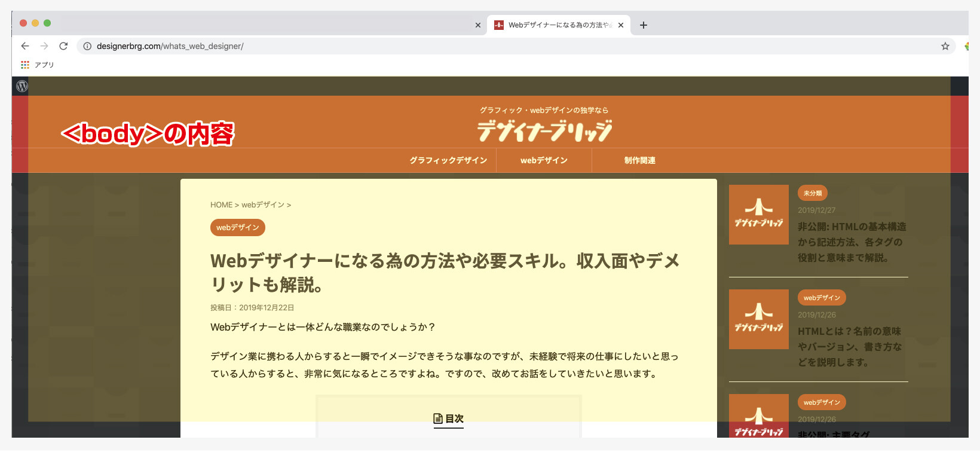Screen dimensions: 980x458
Task: Click the site info icon in address bar
Action: point(87,46)
